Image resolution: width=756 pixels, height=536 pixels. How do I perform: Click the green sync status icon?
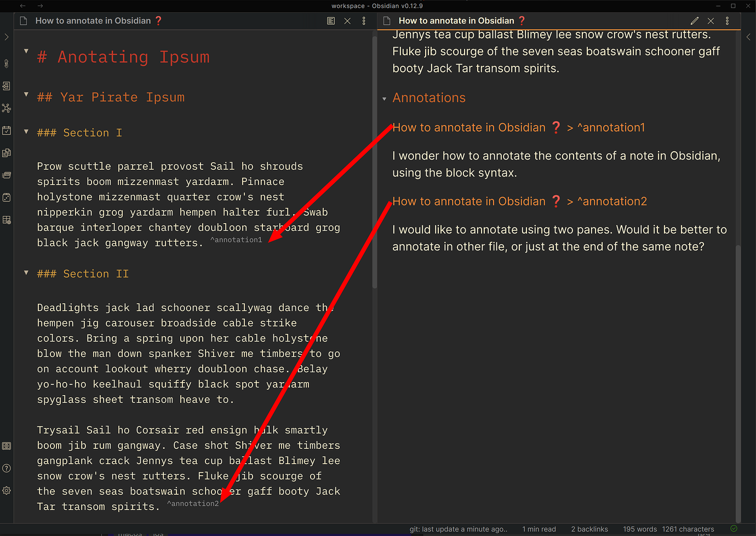pos(734,528)
